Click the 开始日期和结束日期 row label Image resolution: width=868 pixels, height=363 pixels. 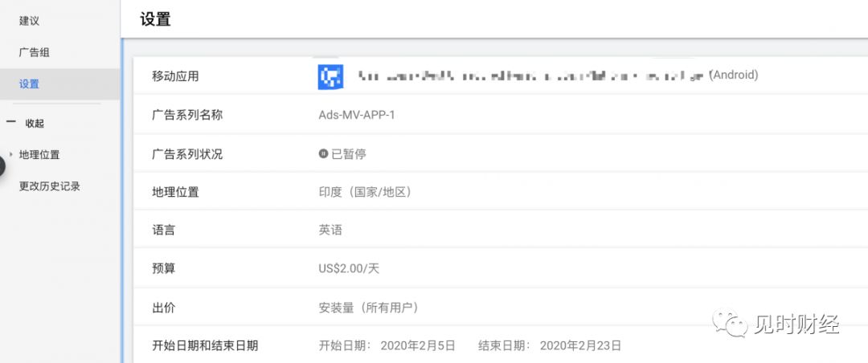click(x=205, y=346)
